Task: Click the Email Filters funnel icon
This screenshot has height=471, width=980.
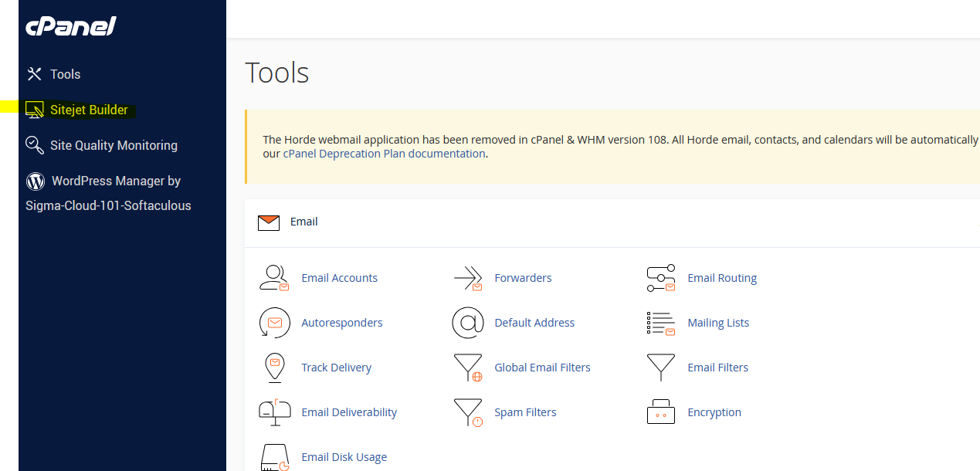Action: point(660,368)
